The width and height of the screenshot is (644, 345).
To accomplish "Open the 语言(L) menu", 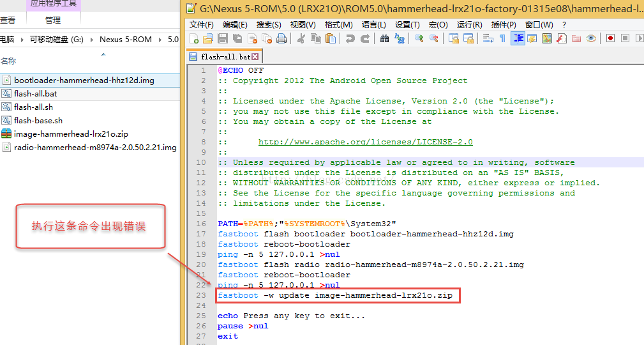I will (374, 25).
